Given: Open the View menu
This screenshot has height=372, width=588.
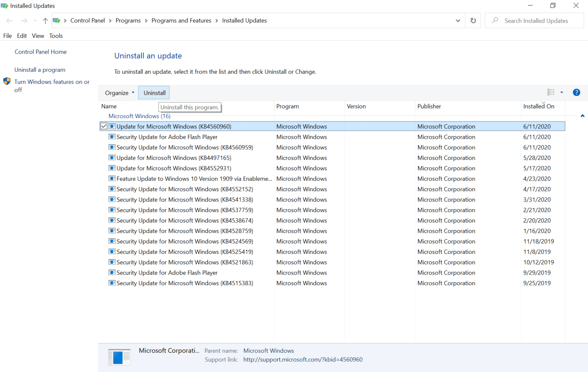Looking at the screenshot, I should point(38,36).
